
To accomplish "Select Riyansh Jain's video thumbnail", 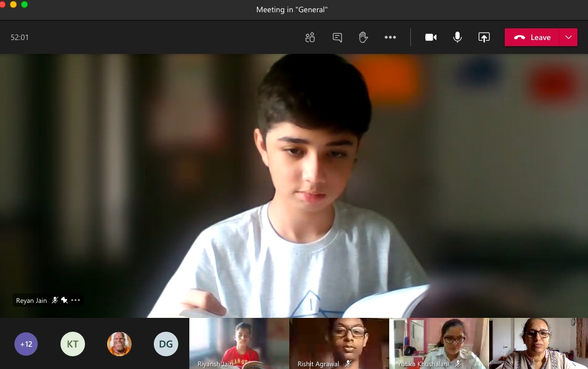I will point(239,343).
